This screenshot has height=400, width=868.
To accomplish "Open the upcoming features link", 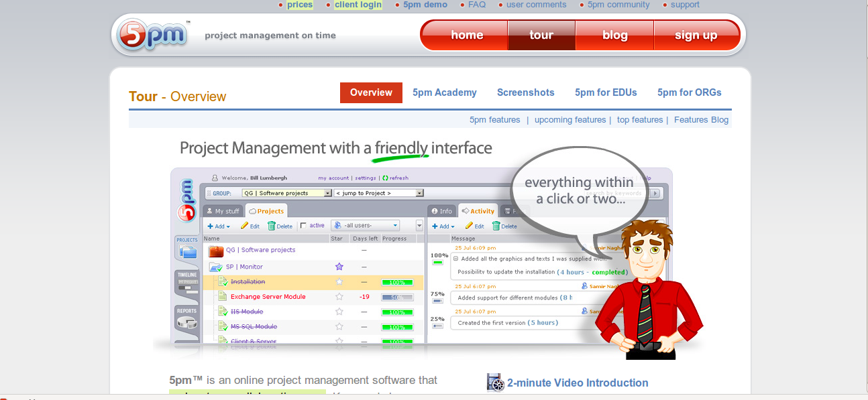I will click(x=570, y=120).
